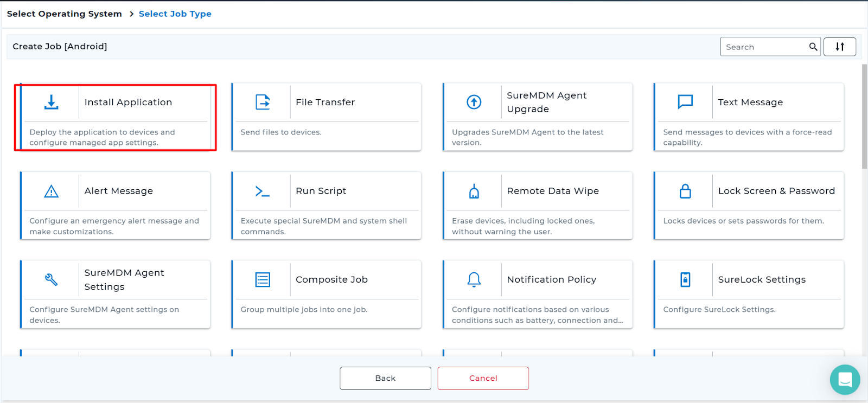Click 'Group multiple jobs into one job.' text
Viewport: 868px width, 403px height.
pyautogui.click(x=304, y=309)
